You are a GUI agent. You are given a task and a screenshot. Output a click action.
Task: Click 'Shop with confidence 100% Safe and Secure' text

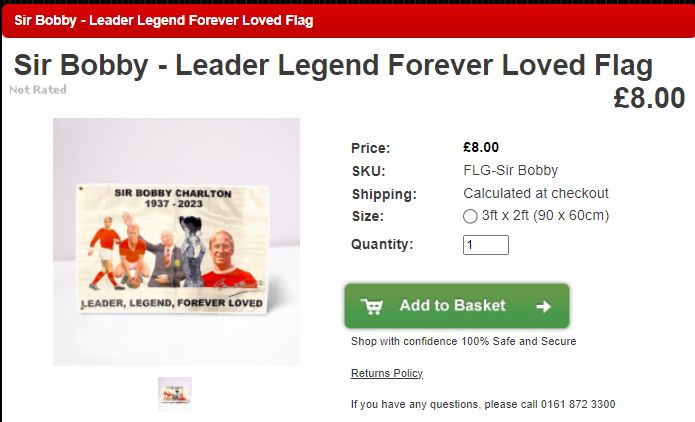point(464,341)
